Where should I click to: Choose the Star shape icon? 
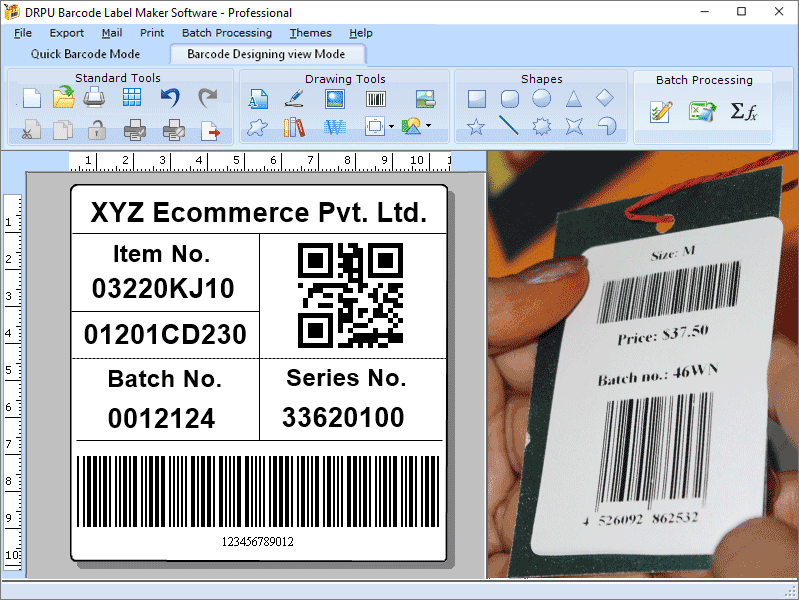coord(476,126)
